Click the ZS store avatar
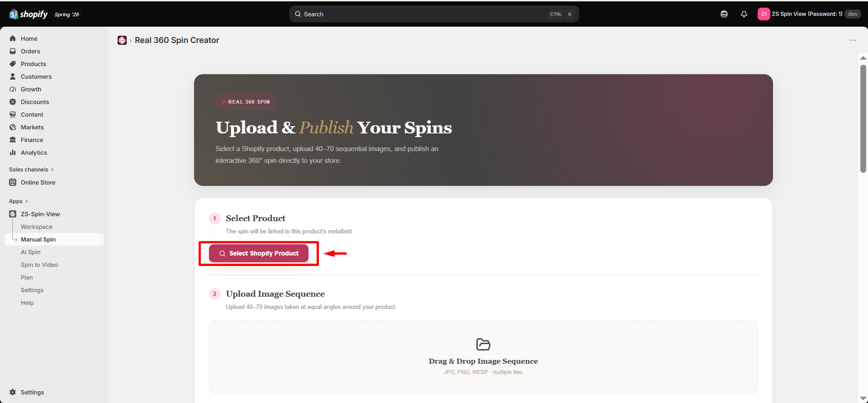The width and height of the screenshot is (868, 403). (764, 14)
